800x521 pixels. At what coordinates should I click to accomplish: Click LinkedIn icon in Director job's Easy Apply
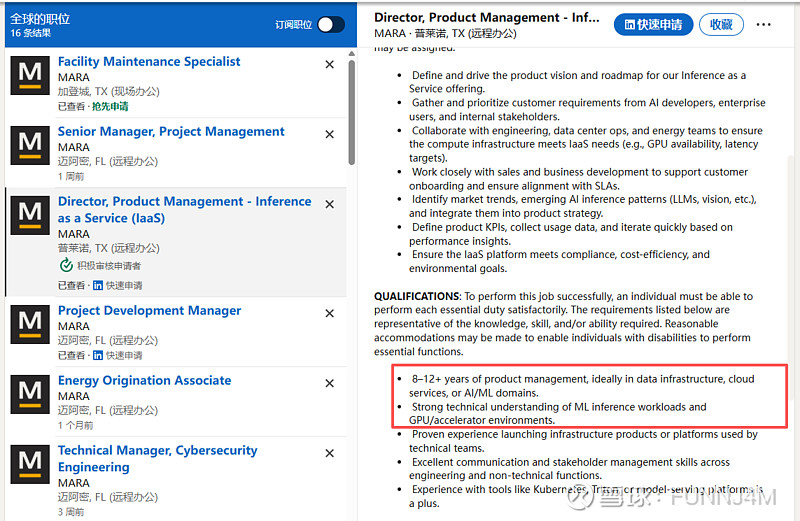click(98, 285)
